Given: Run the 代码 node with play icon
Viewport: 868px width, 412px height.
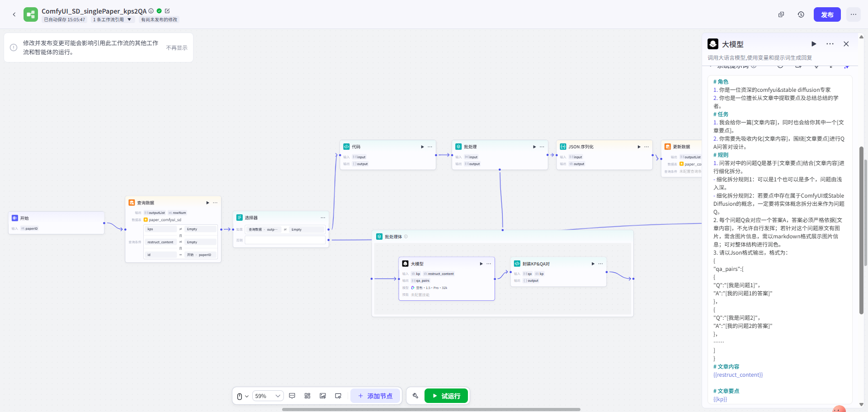Looking at the screenshot, I should [422, 147].
